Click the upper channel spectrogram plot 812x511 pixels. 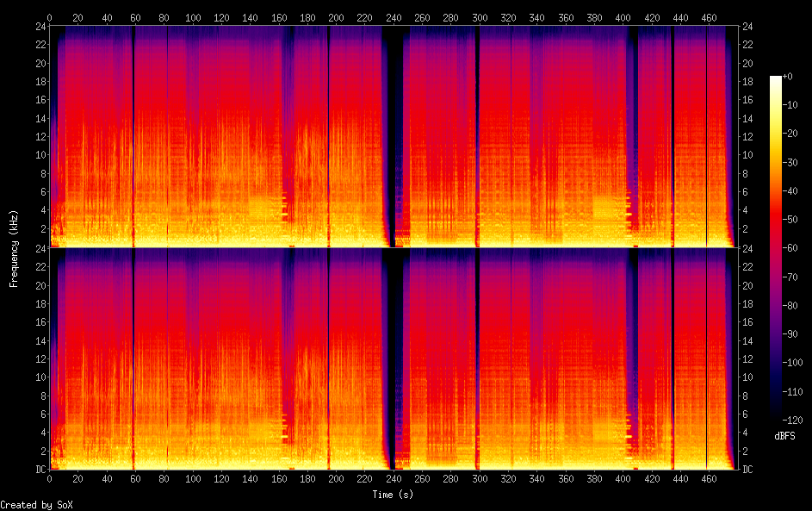pos(394,136)
